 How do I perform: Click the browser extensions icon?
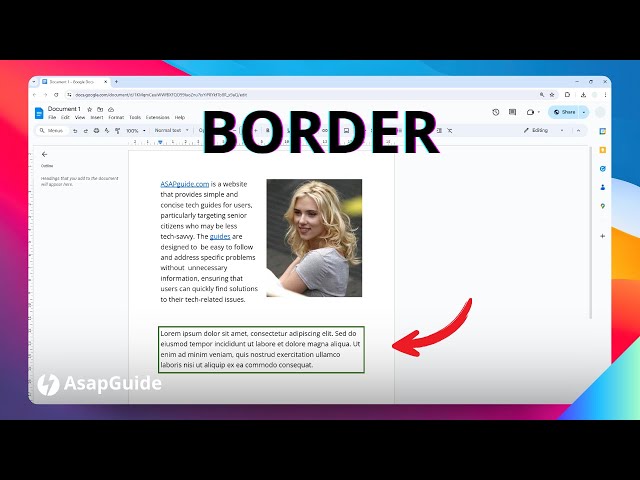567,95
